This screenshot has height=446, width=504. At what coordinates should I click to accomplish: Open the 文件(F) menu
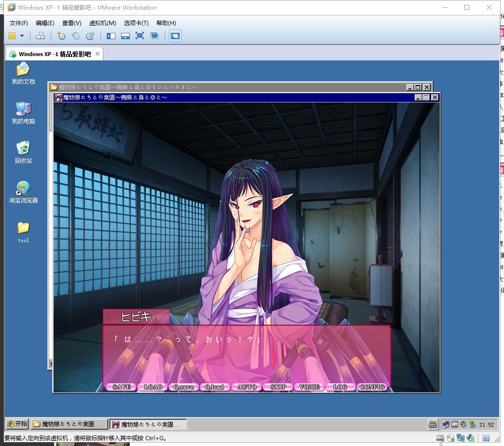(19, 23)
